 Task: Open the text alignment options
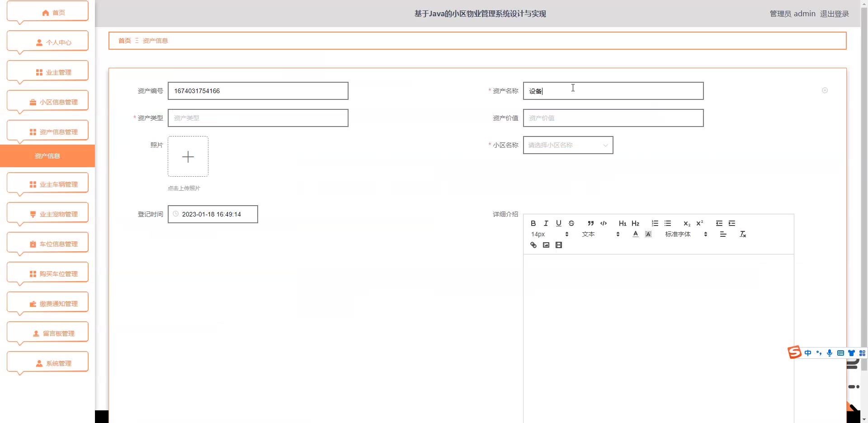[723, 234]
